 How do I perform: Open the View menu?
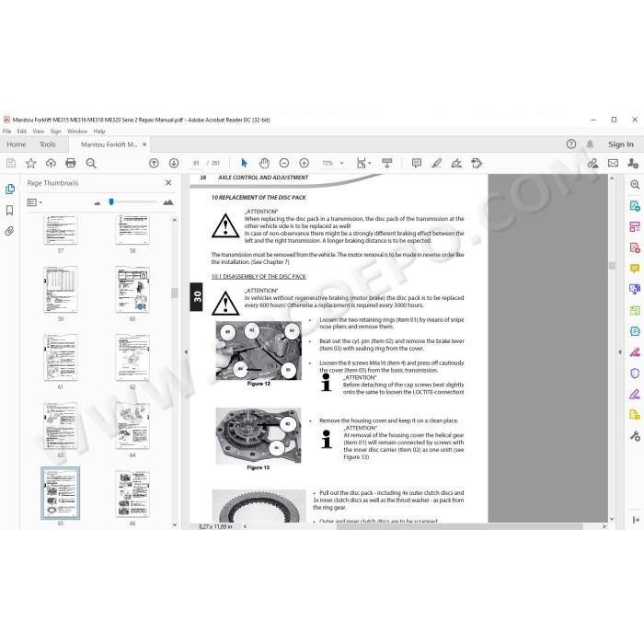coord(39,131)
